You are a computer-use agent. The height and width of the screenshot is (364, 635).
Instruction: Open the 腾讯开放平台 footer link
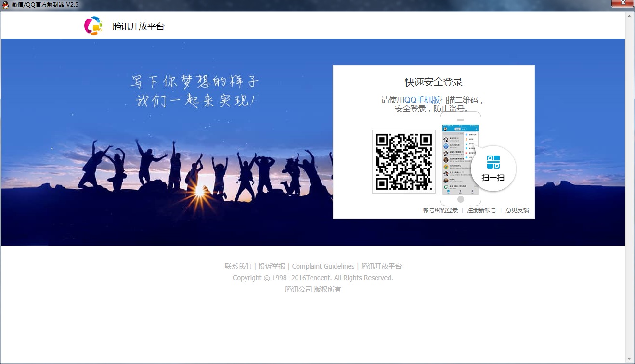[x=383, y=266]
